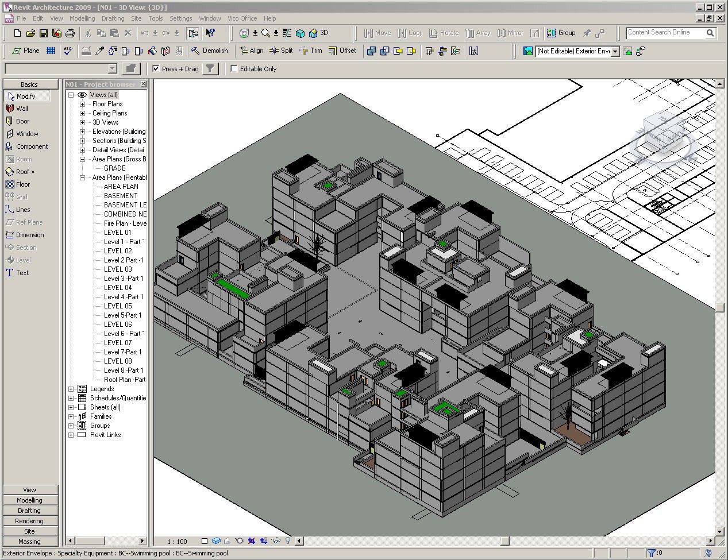Toggle the lightbulb reveal hidden elements icon
Viewport: 728px width, 560px height.
click(288, 540)
